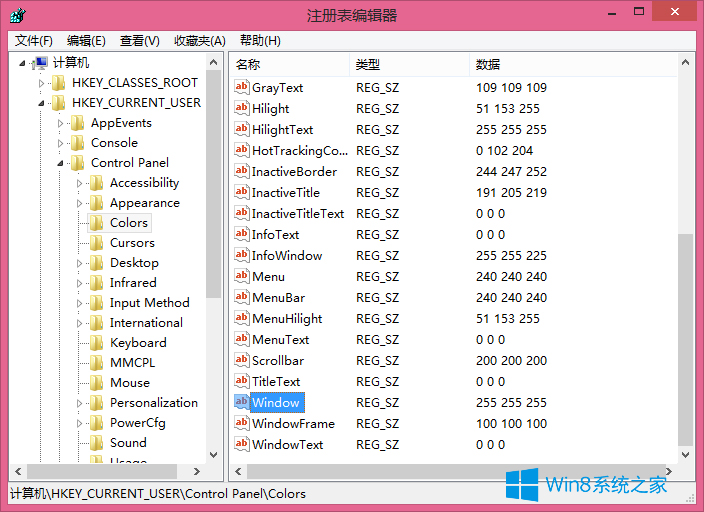Click the tree pane scroll-up arrow
The height and width of the screenshot is (512, 704).
pos(214,62)
